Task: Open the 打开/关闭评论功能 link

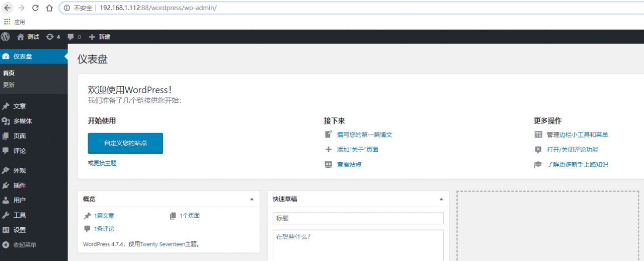Action: coord(573,150)
